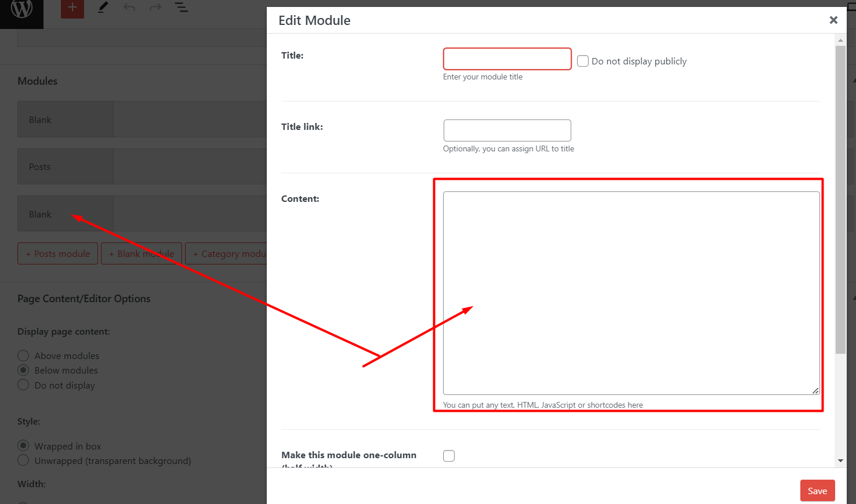Viewport: 856px width, 504px height.
Task: Open the last Blank module row
Action: pos(142,213)
